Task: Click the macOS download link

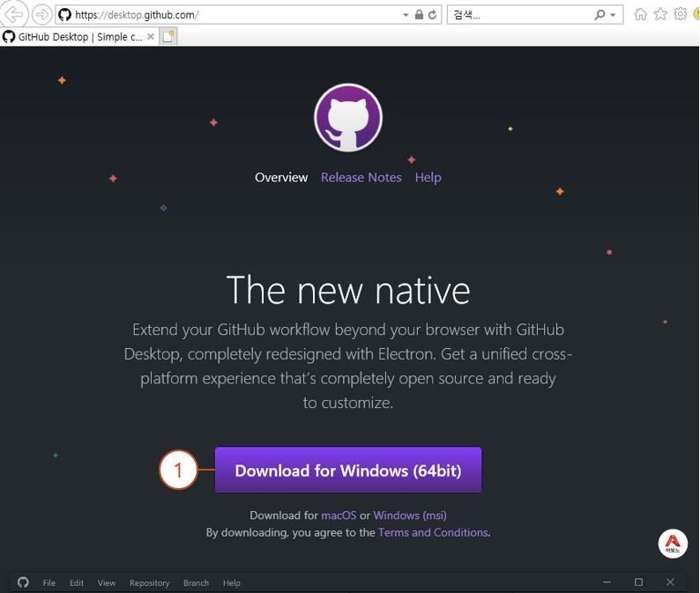Action: click(339, 515)
